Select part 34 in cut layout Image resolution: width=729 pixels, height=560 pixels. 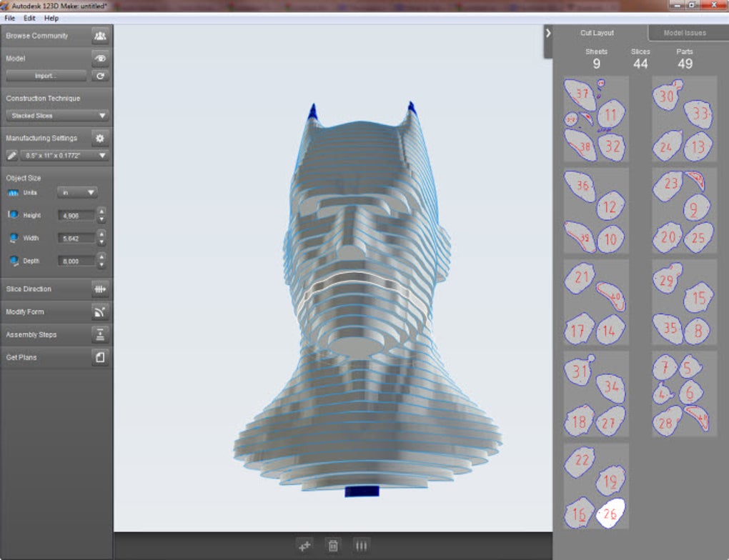pos(611,387)
